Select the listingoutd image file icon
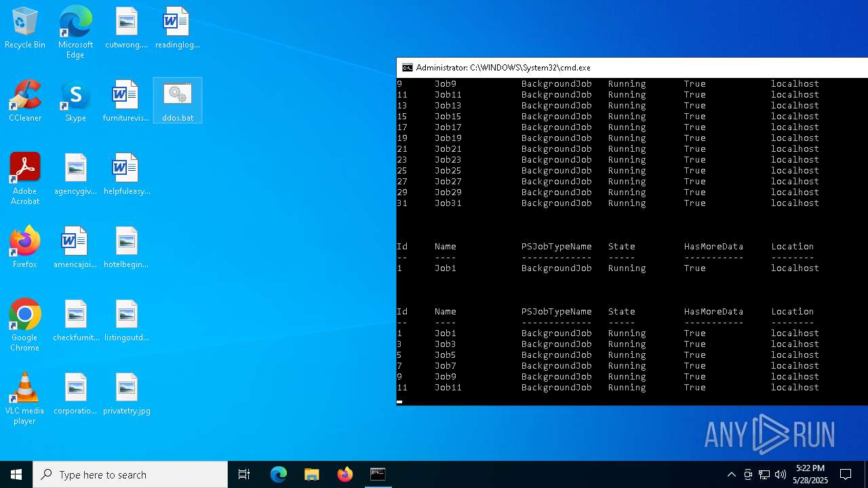This screenshot has width=868, height=488. [x=126, y=321]
